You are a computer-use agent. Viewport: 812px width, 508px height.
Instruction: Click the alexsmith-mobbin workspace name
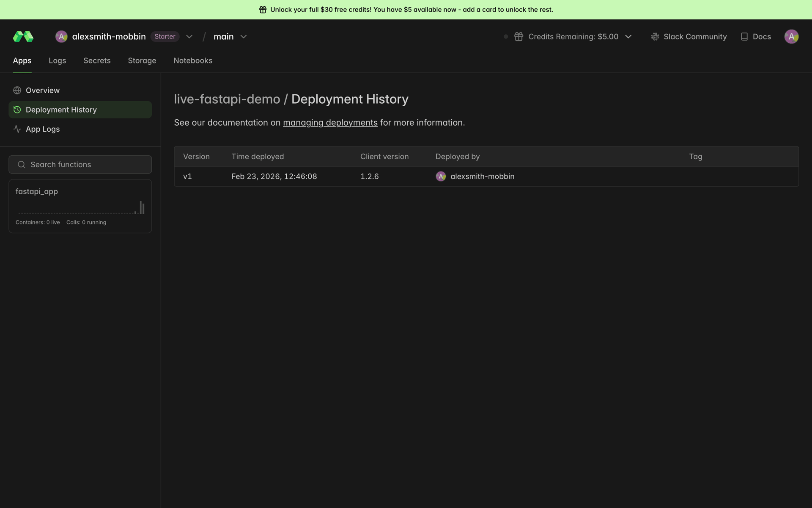coord(109,37)
